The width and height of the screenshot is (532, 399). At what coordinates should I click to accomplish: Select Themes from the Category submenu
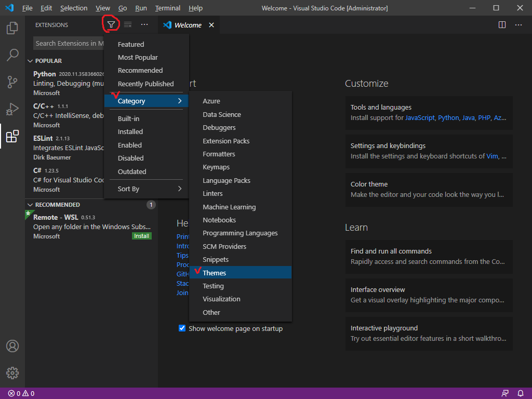pos(215,273)
